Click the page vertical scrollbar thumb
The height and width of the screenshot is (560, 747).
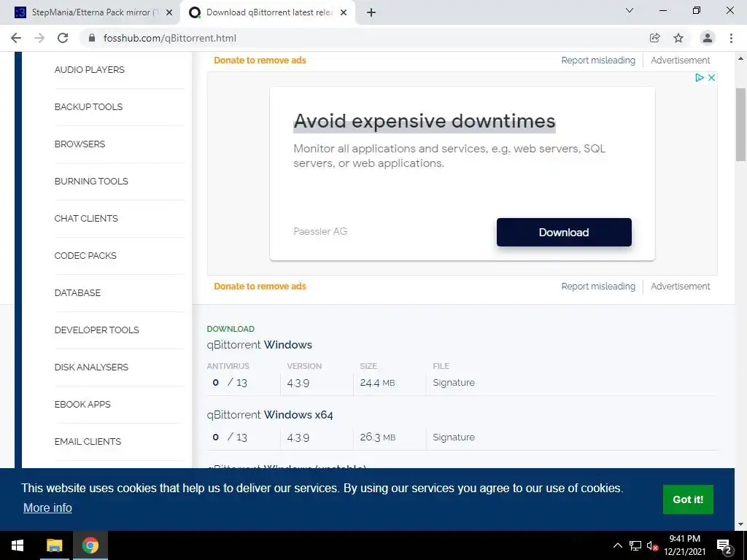click(x=740, y=125)
